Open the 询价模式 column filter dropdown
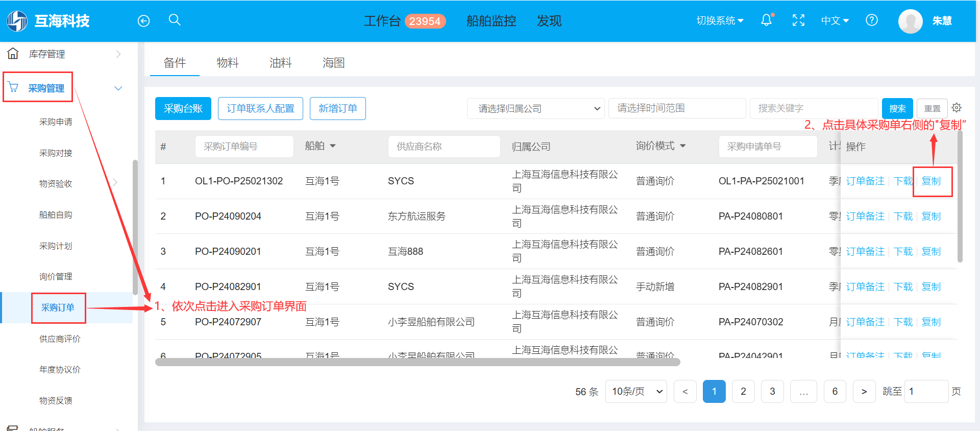Viewport: 980px width, 431px height. click(x=683, y=146)
